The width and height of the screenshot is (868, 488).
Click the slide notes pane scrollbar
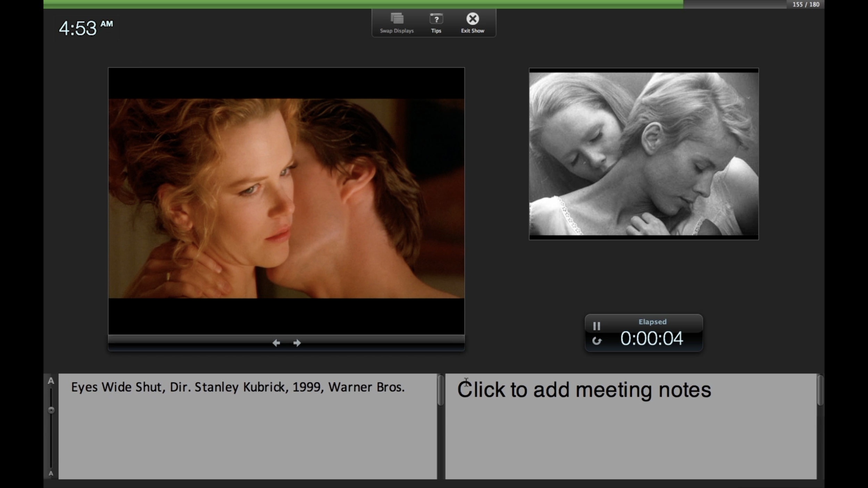tap(440, 390)
